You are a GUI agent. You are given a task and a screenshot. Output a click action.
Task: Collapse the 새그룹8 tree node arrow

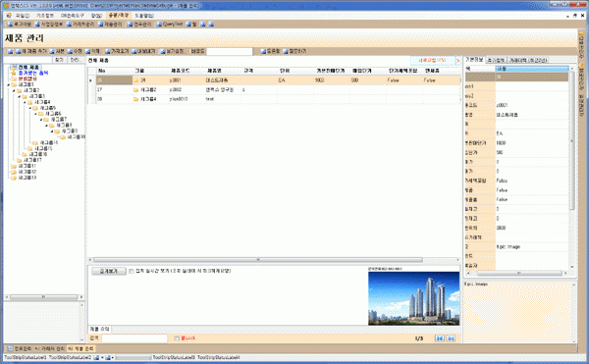pos(46,125)
